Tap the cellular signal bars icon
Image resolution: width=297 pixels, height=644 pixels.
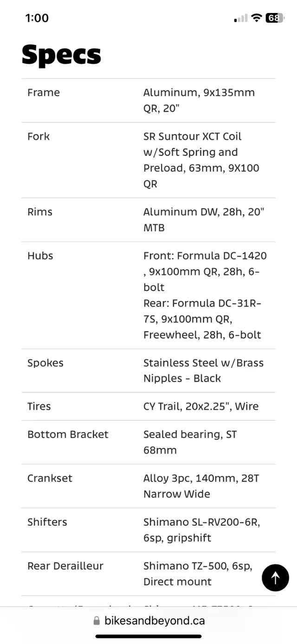(x=241, y=18)
